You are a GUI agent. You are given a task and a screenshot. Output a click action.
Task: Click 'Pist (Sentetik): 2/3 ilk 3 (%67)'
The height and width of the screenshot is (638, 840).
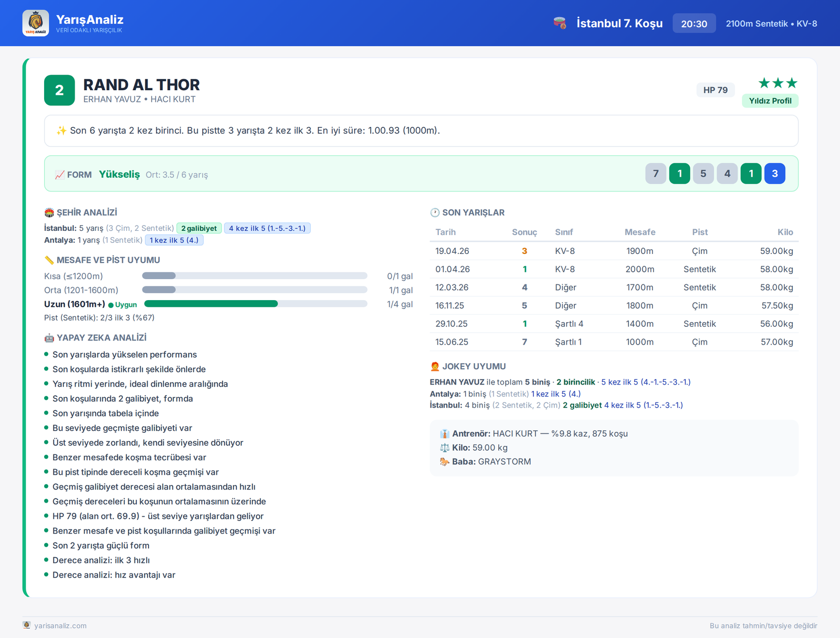click(x=99, y=318)
